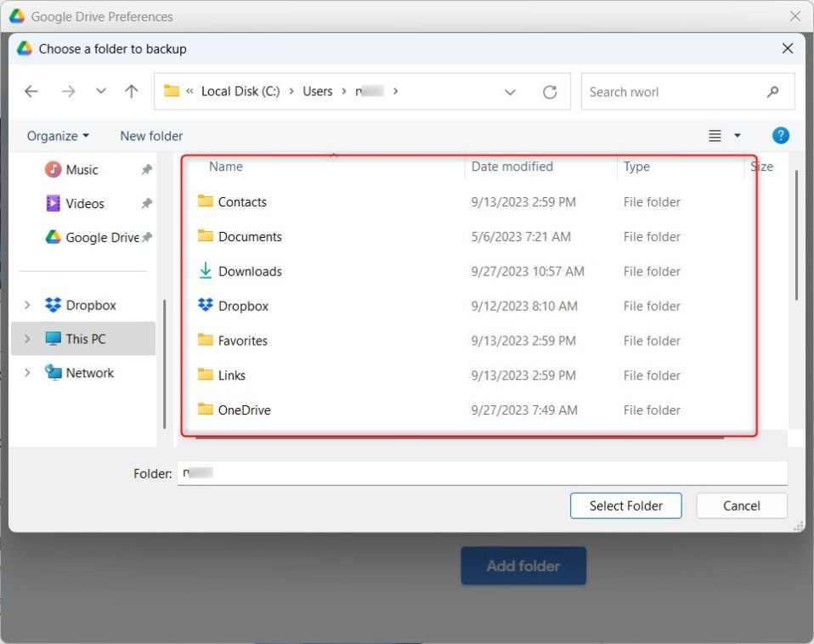Expand the Dropbox tree node
The height and width of the screenshot is (644, 814).
coord(27,305)
